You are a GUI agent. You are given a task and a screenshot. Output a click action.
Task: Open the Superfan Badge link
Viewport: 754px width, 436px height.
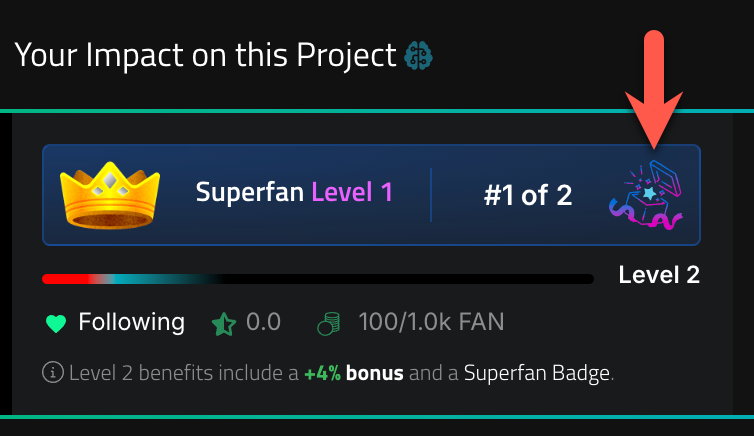(537, 374)
